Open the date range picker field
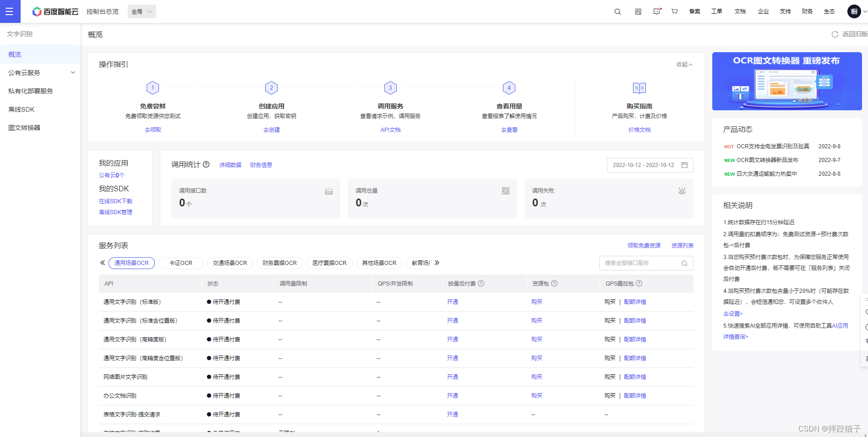This screenshot has width=868, height=437. point(650,165)
